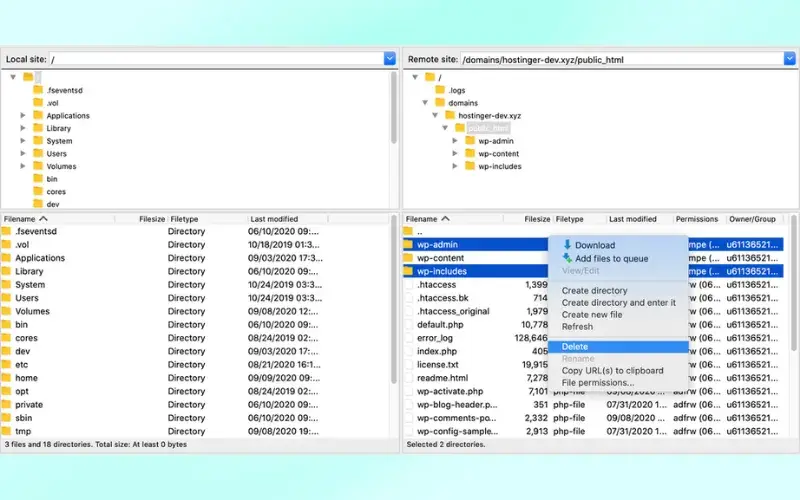The width and height of the screenshot is (800, 500).
Task: Click the remote file list scrollbar
Action: coord(793,283)
